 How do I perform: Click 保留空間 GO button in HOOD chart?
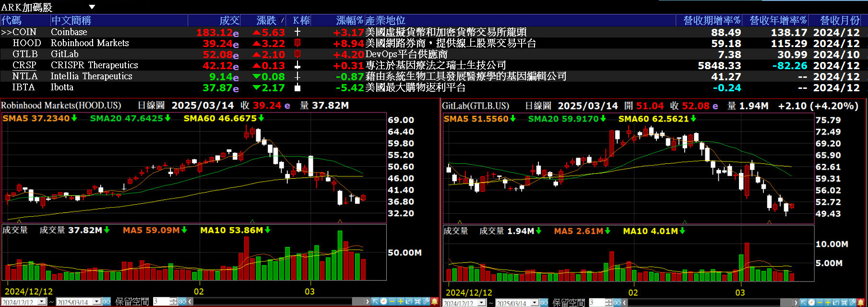click(x=182, y=301)
